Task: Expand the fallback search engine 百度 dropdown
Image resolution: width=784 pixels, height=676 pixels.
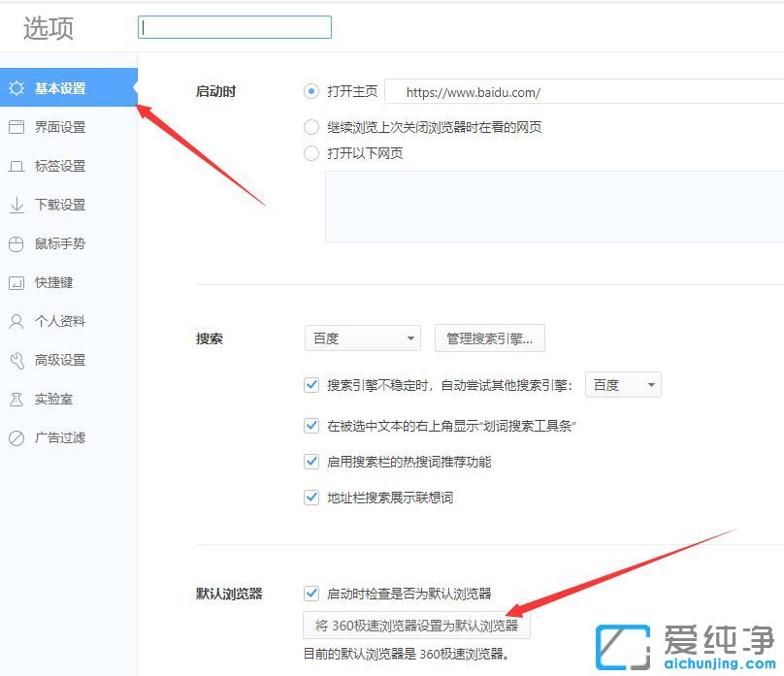Action: tap(622, 385)
